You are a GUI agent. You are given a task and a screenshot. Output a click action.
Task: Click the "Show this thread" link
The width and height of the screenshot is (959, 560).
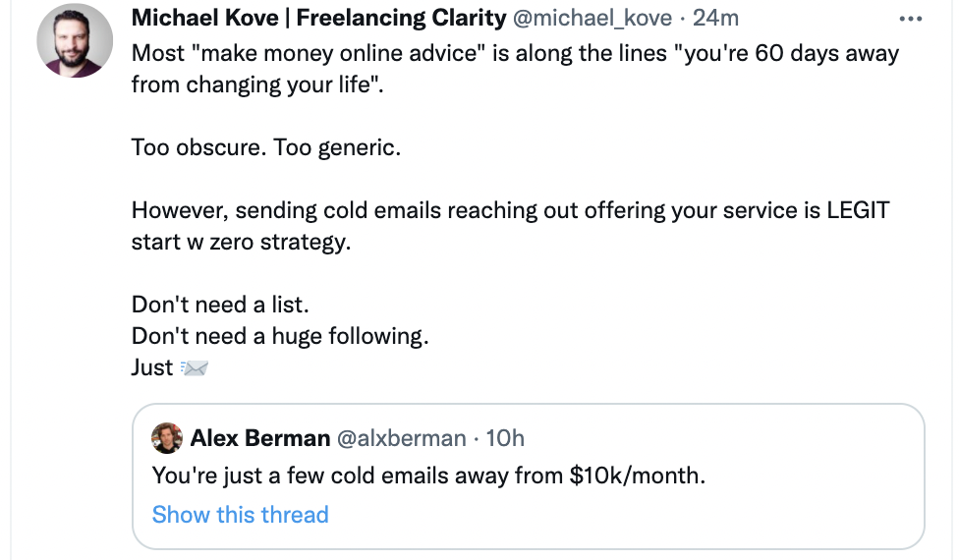pyautogui.click(x=241, y=515)
